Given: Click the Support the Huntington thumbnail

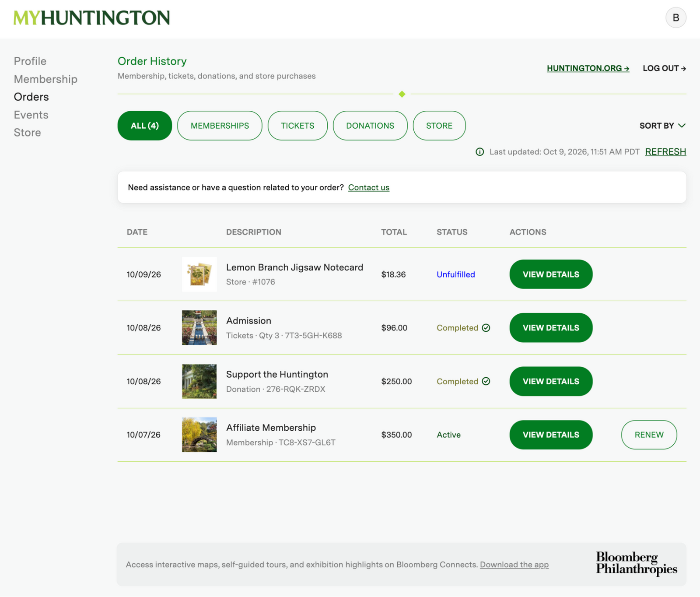Looking at the screenshot, I should [199, 381].
